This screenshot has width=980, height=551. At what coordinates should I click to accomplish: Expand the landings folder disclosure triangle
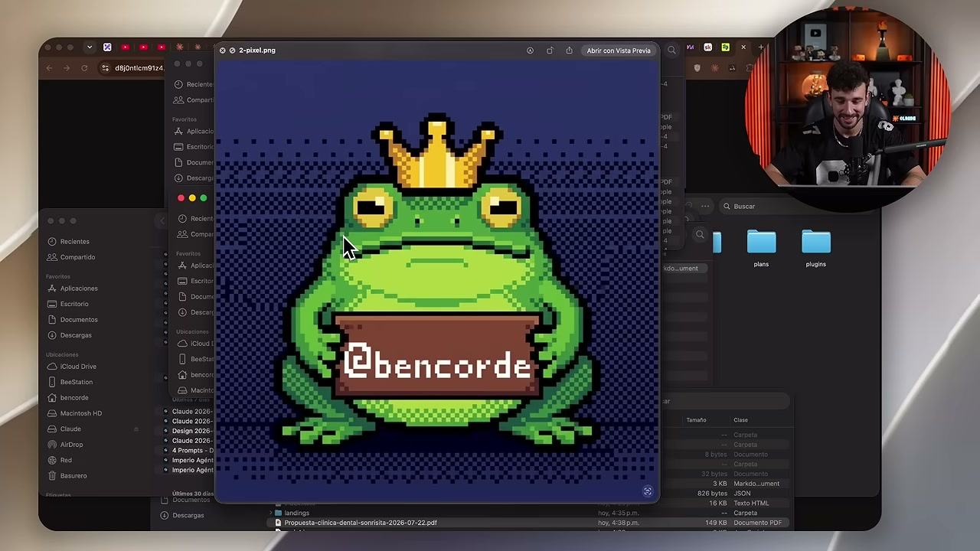click(x=270, y=513)
